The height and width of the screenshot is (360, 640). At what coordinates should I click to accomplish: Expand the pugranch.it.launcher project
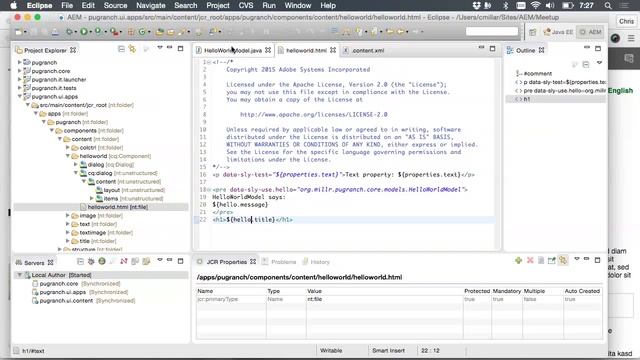[x=19, y=80]
